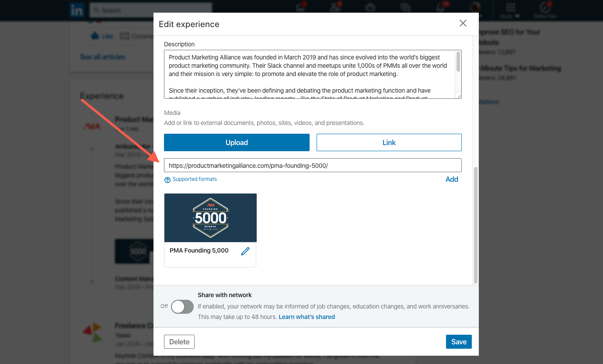Click into the media URL input field

pyautogui.click(x=313, y=165)
